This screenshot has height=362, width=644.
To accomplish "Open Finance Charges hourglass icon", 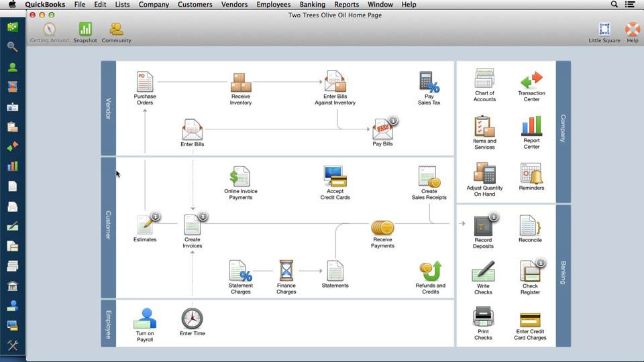I will pos(286,271).
